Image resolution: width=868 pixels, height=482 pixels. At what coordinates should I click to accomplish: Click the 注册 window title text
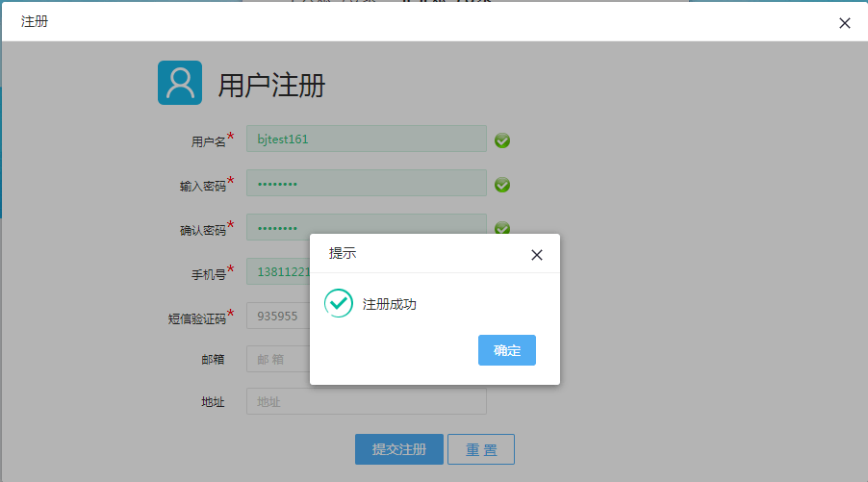tap(35, 21)
